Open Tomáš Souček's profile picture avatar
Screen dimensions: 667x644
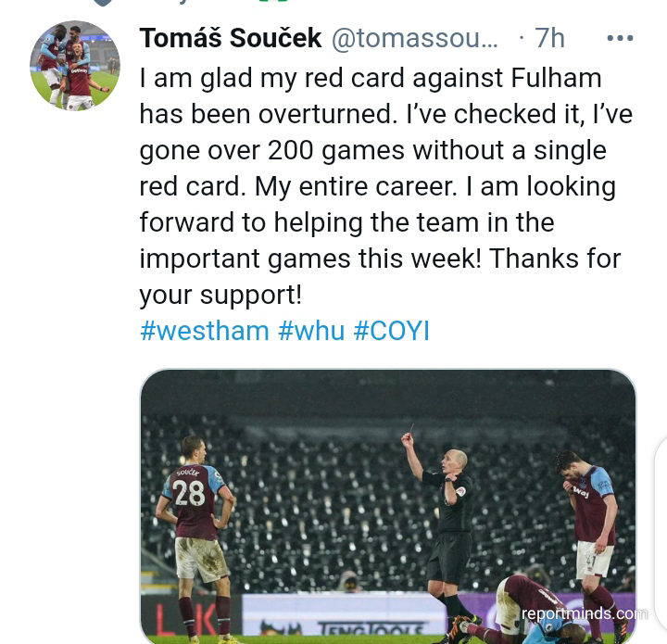coord(75,67)
